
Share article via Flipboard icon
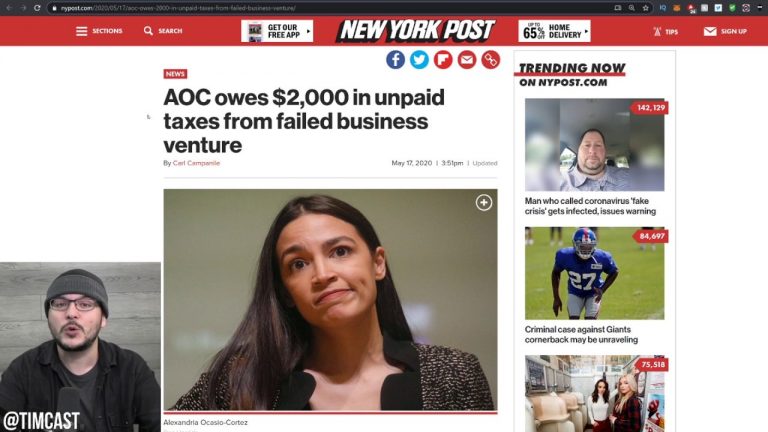click(443, 60)
